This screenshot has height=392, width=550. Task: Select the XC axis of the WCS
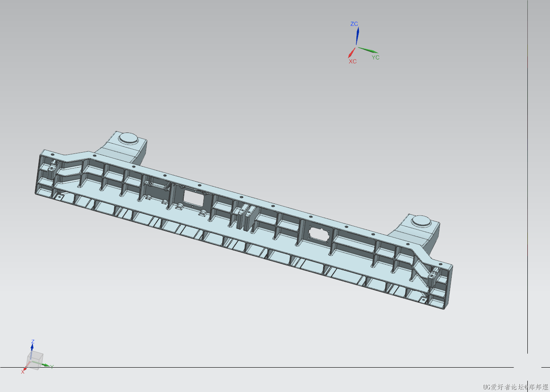click(352, 53)
